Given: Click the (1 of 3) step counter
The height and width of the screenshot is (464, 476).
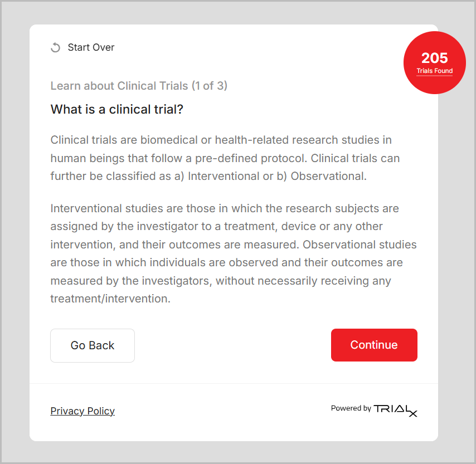Looking at the screenshot, I should tap(209, 86).
